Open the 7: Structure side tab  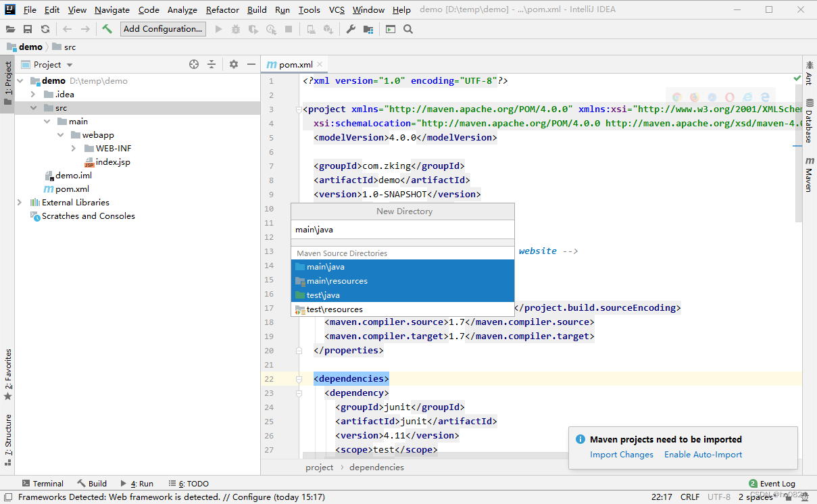tap(7, 439)
